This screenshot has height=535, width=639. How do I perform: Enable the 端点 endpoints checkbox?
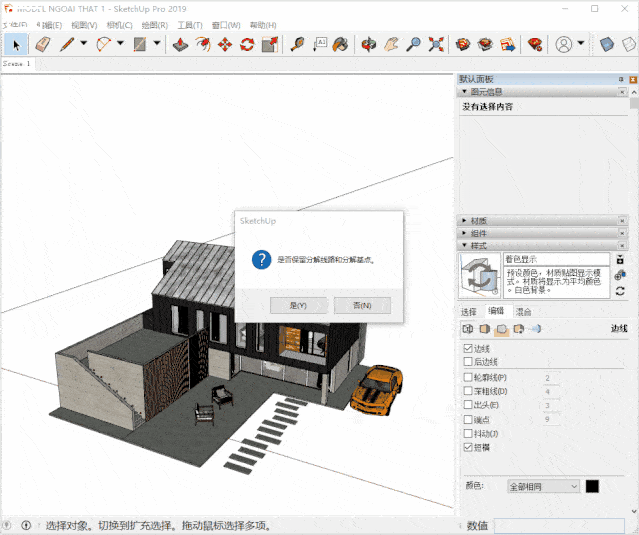pyautogui.click(x=468, y=419)
